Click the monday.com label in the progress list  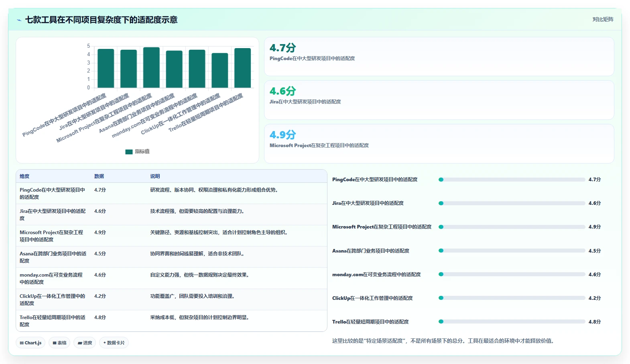pos(376,275)
